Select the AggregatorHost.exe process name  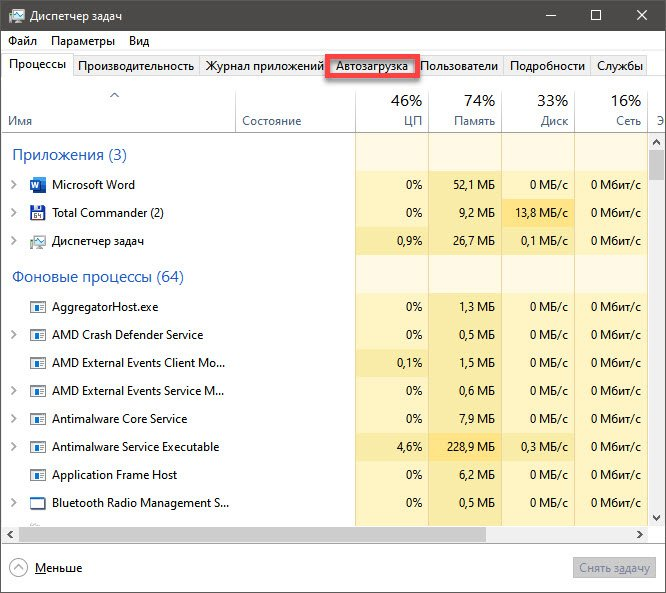point(105,307)
